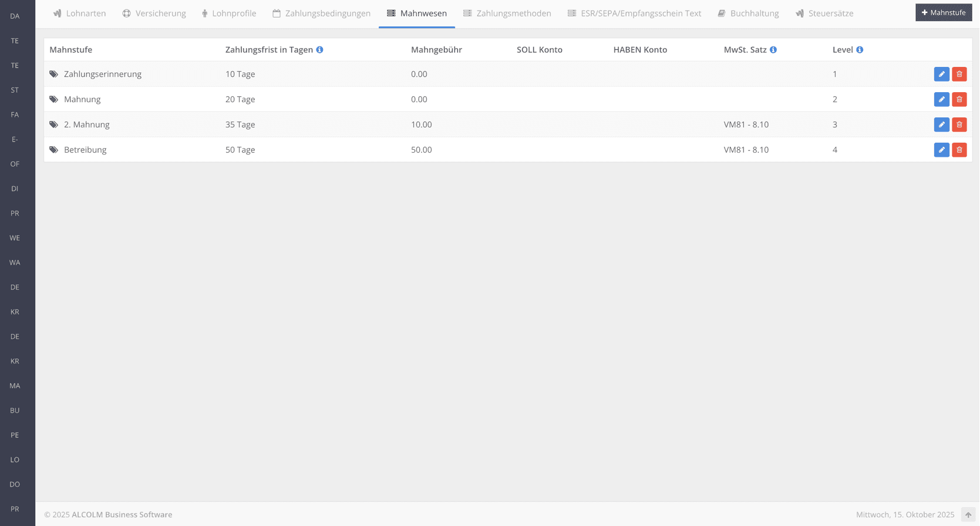Switch to Zahlungsmethoden tab
980x526 pixels.
point(507,14)
